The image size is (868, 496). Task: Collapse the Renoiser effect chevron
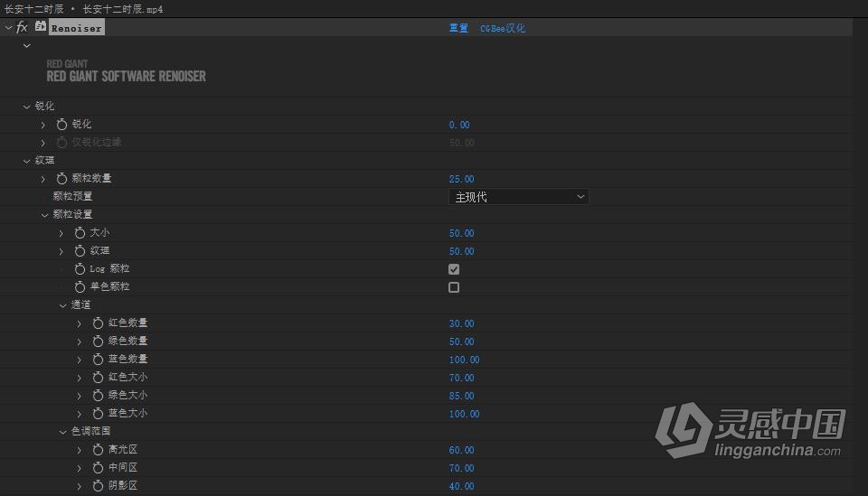pos(8,27)
